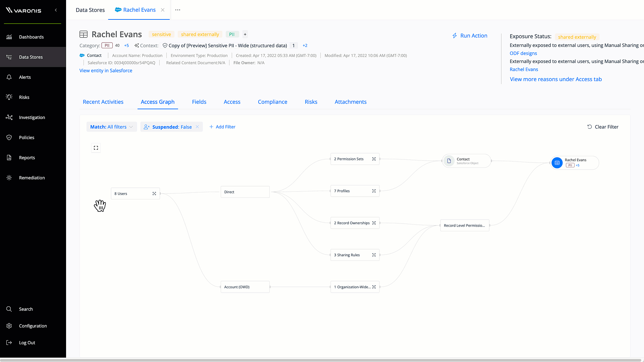The width and height of the screenshot is (644, 362).
Task: Click the Contact Salesforce Object node icon
Action: [449, 161]
